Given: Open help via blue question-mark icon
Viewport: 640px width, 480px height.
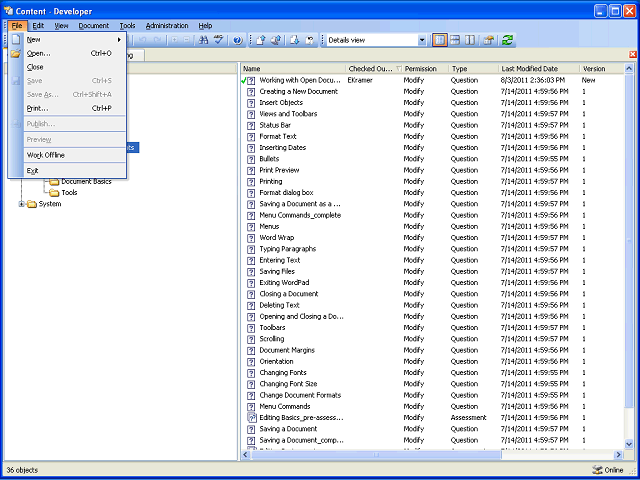Looking at the screenshot, I should pyautogui.click(x=238, y=40).
